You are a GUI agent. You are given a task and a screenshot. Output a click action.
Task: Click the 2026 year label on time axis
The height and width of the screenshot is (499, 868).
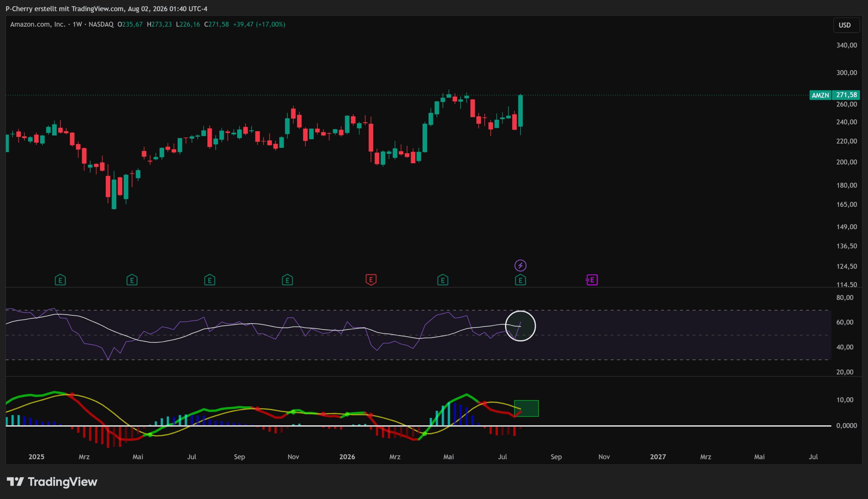coord(347,457)
